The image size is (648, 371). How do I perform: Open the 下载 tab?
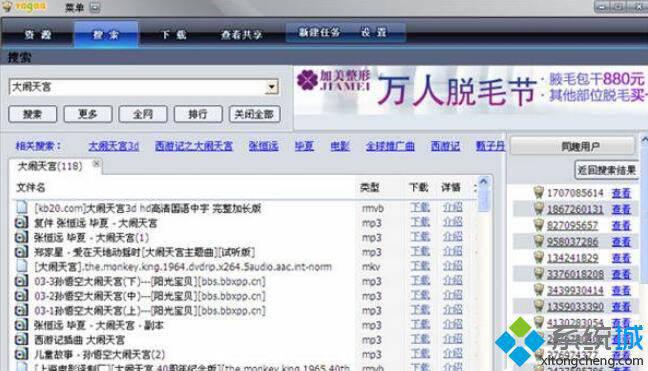tap(174, 35)
